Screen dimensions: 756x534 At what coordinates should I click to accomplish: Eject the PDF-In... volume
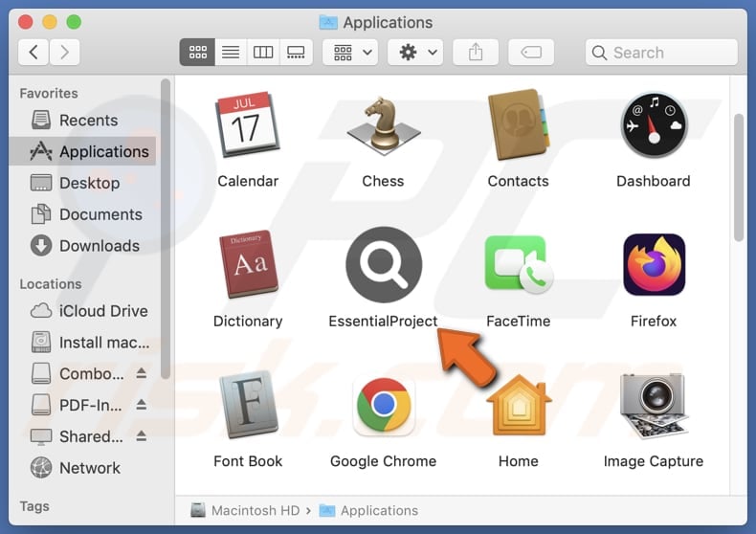pyautogui.click(x=142, y=405)
